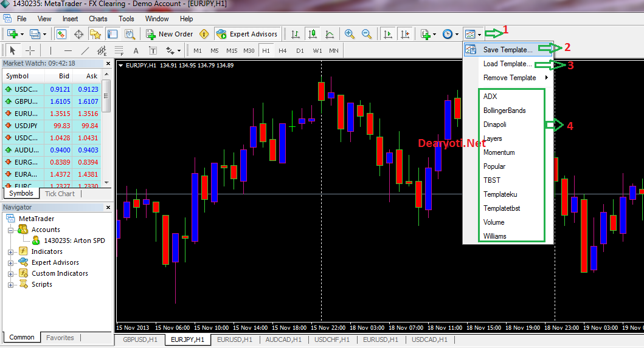Switch to line chart icon
The height and width of the screenshot is (348, 644).
click(330, 34)
